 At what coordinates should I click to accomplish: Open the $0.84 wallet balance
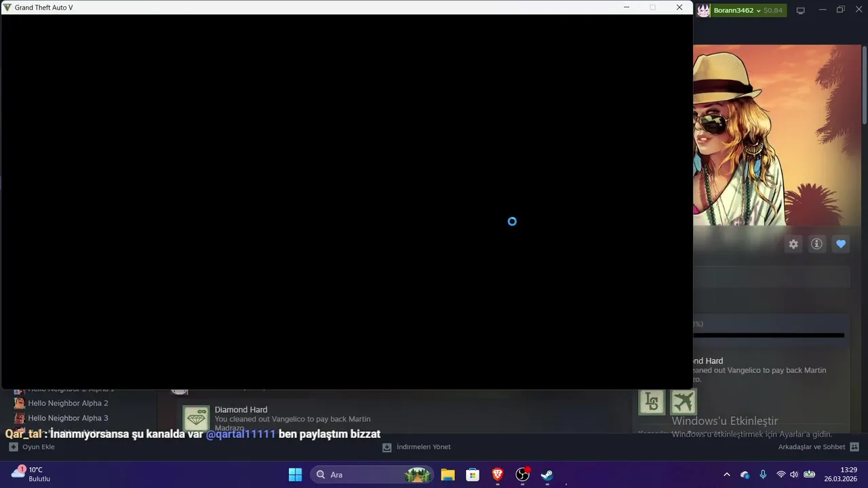tap(773, 10)
